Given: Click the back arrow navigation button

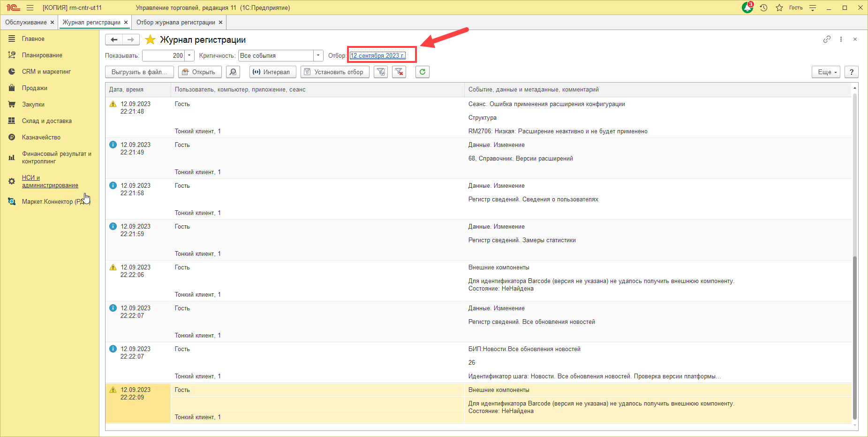Looking at the screenshot, I should click(x=114, y=40).
